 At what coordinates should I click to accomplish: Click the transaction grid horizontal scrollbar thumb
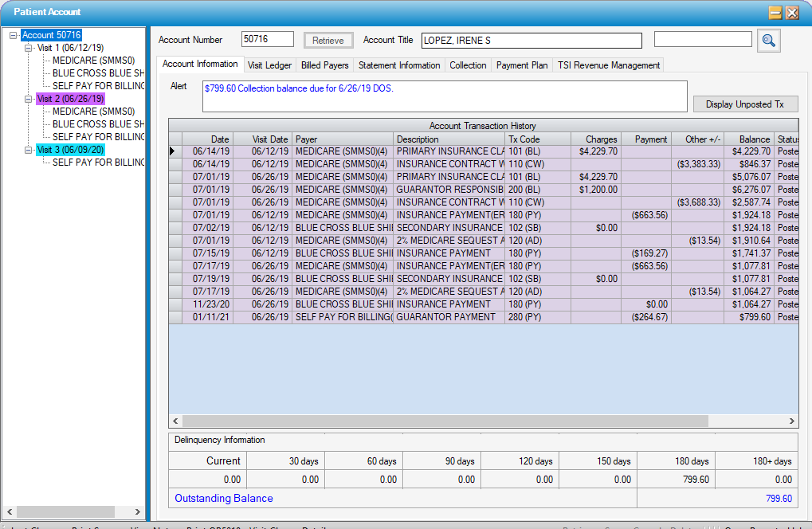438,421
